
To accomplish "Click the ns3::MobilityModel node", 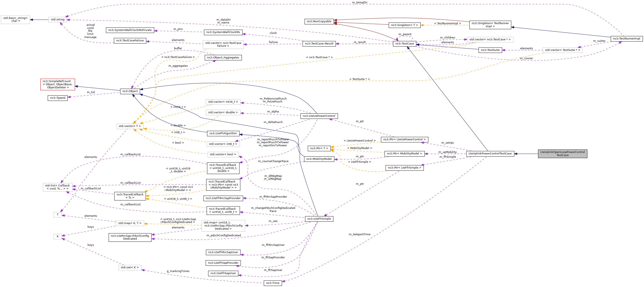I will 319,159.
